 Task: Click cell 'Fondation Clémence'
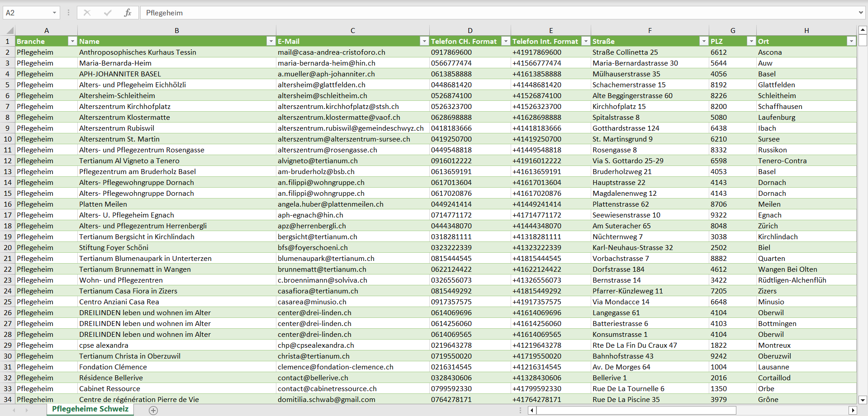177,367
